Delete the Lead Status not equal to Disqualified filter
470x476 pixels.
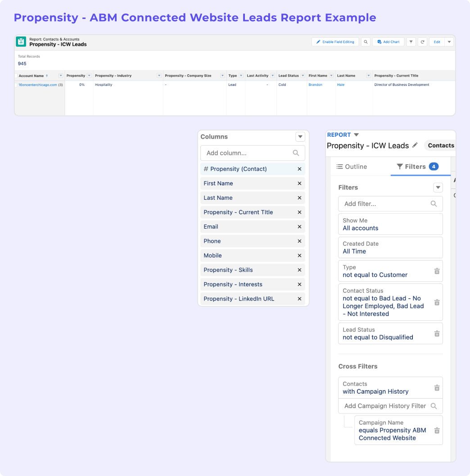(437, 334)
